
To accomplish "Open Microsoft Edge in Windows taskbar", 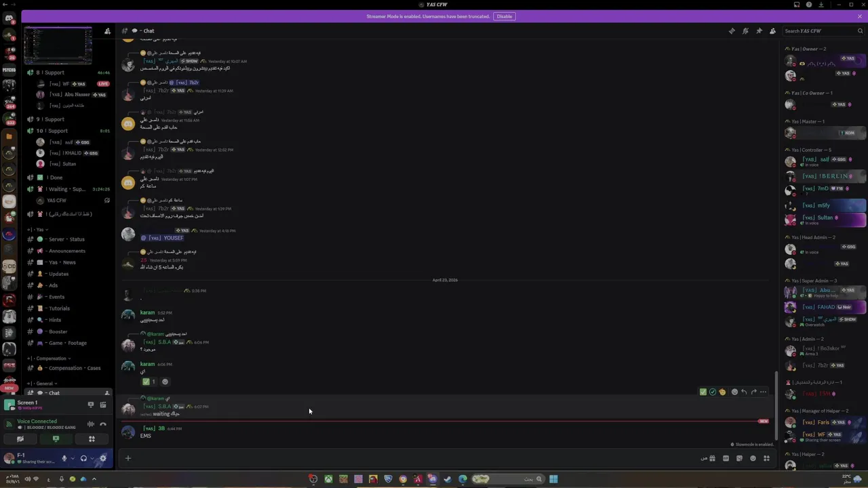I will (462, 479).
